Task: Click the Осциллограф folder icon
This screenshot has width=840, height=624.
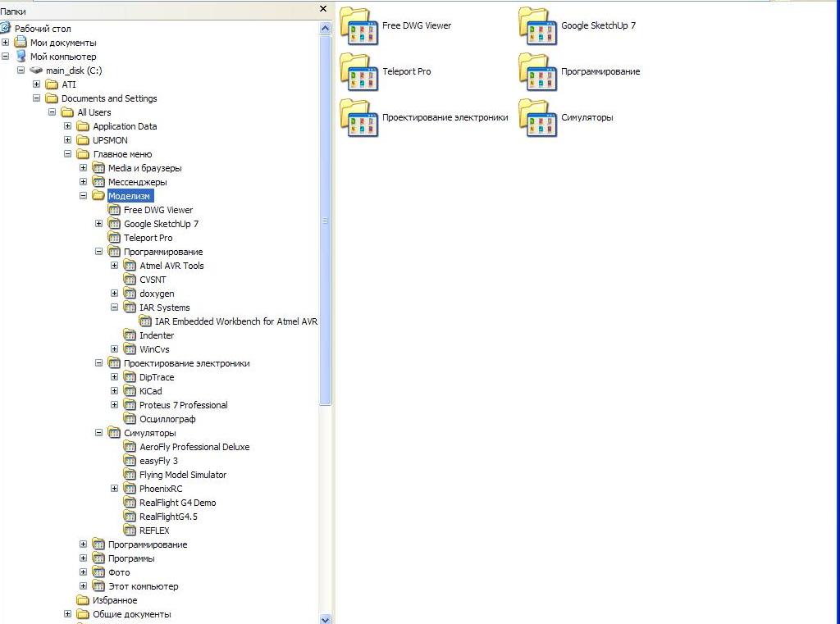Action: coord(130,418)
